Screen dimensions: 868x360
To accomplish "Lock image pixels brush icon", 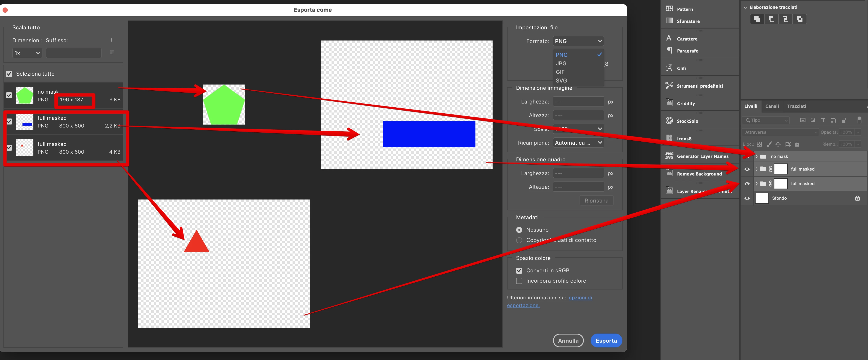I will (769, 144).
